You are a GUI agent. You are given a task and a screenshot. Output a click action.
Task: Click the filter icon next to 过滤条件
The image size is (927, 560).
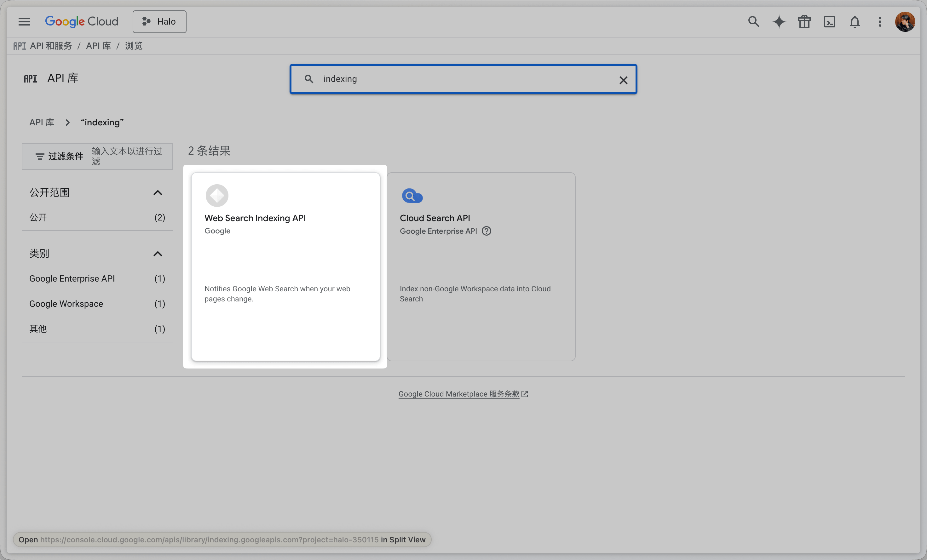pos(40,157)
